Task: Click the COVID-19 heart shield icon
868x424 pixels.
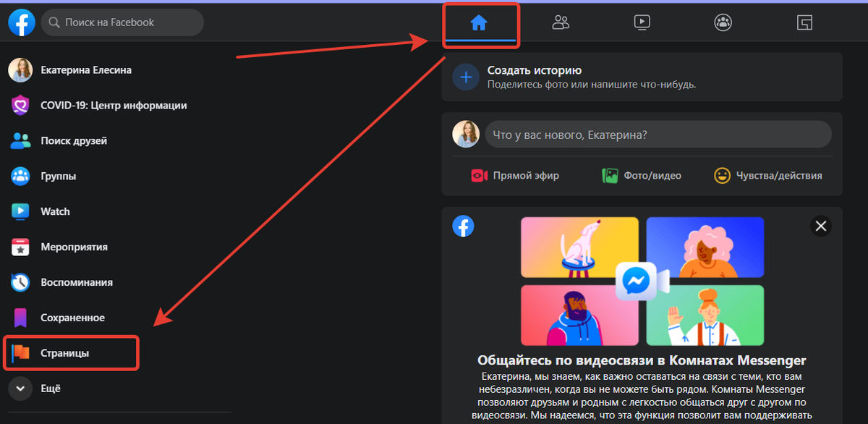Action: point(20,106)
